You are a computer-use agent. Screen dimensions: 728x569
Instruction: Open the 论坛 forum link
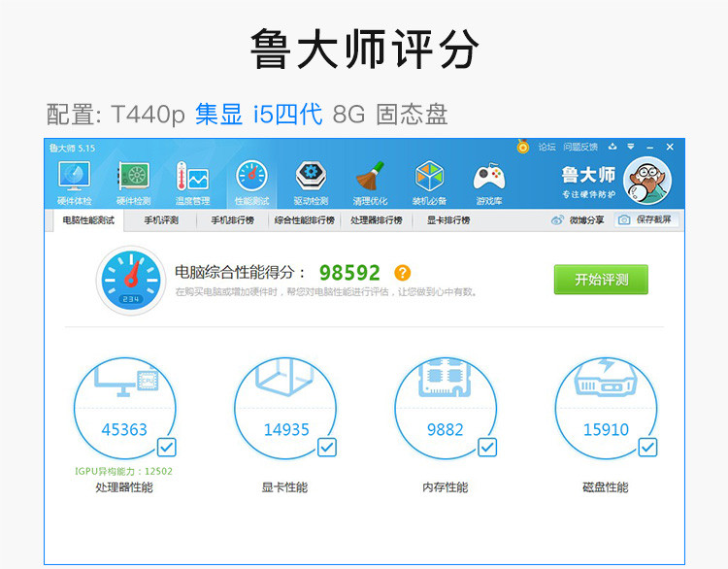point(546,147)
